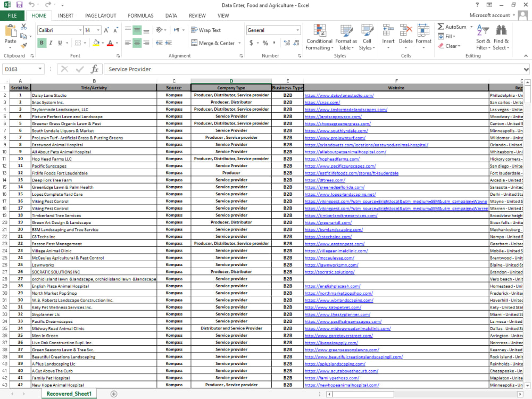Image resolution: width=532 pixels, height=399 pixels.
Task: Open the snac.com website link
Action: coord(322,103)
